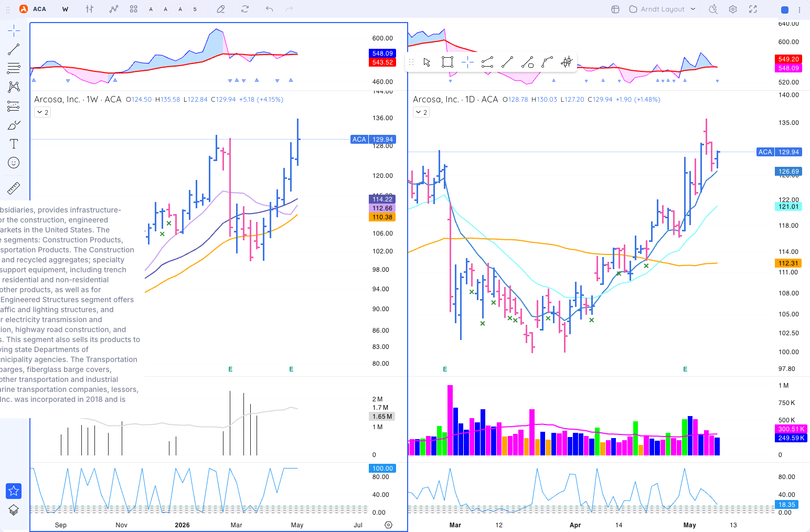
Task: Select the ruler measure tool
Action: [x=14, y=188]
